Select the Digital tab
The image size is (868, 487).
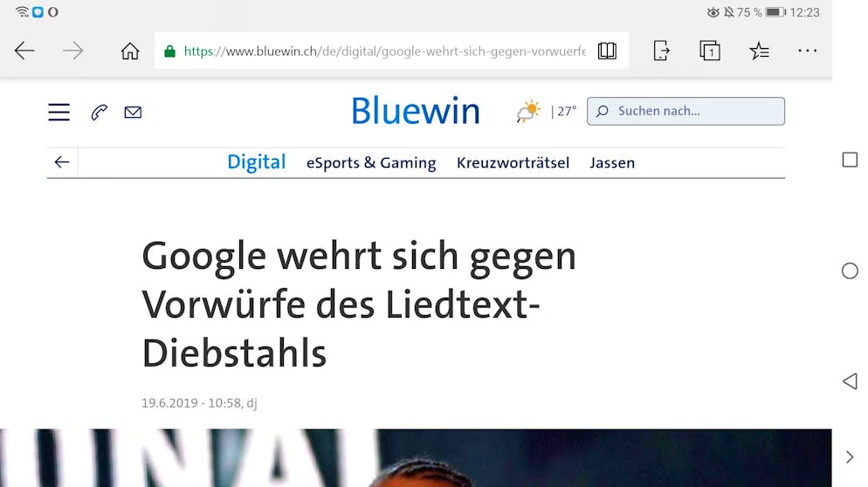[257, 162]
